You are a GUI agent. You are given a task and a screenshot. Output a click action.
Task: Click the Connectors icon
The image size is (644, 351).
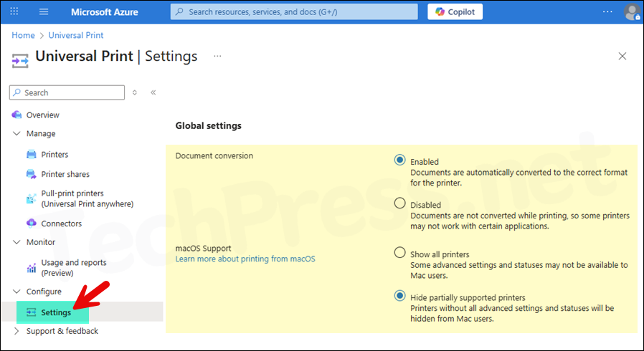tap(32, 223)
